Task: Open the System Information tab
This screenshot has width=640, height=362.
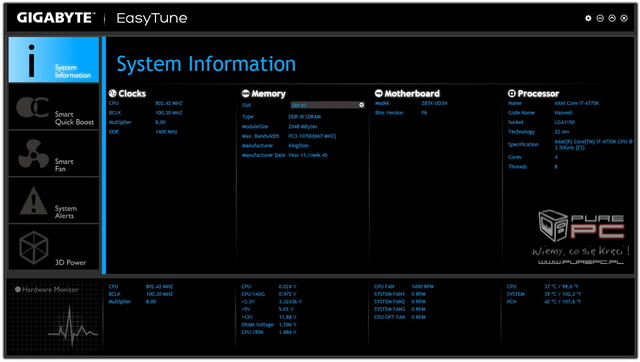Action: pos(54,60)
